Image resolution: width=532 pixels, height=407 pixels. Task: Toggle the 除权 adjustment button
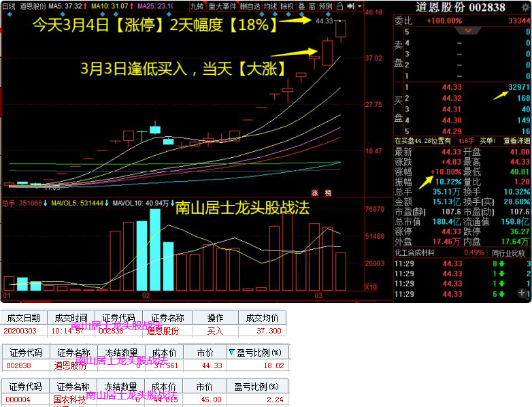point(287,6)
